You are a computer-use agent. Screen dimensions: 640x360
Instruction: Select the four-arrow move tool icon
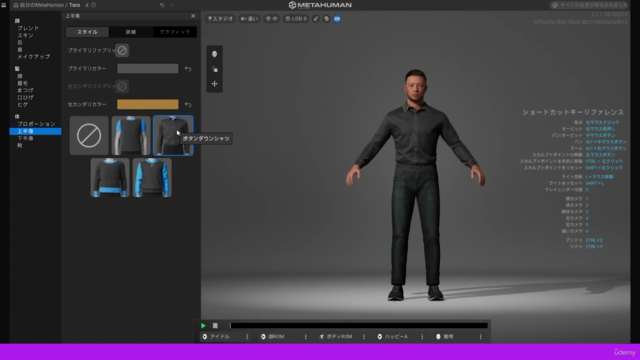point(214,84)
